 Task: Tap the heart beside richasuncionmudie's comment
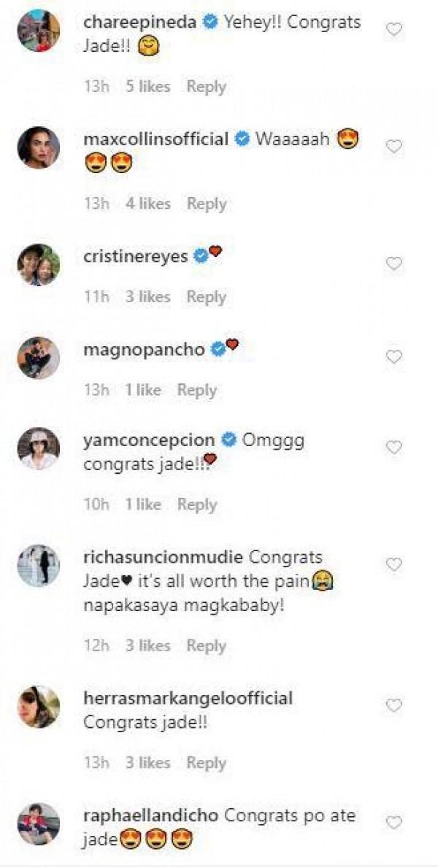393,564
